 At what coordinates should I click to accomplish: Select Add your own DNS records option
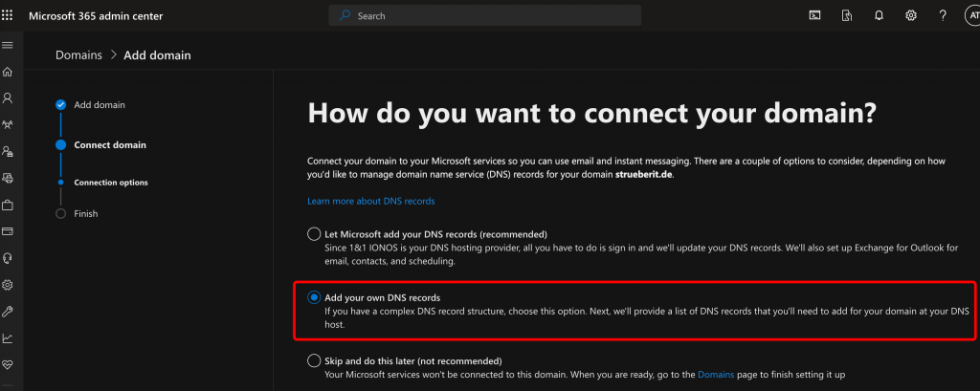tap(314, 297)
